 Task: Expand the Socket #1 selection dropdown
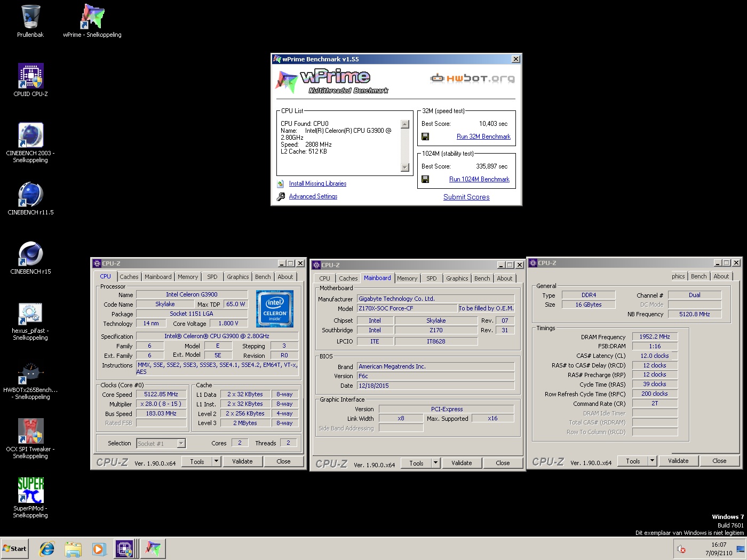tap(181, 444)
